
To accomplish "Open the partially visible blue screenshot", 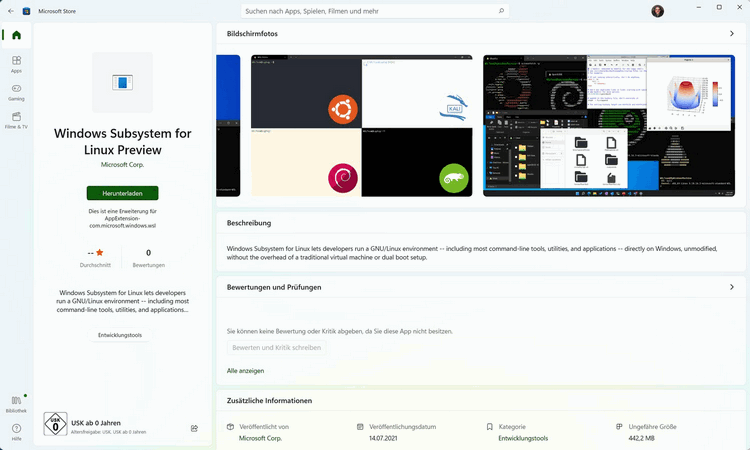I will coord(228,126).
